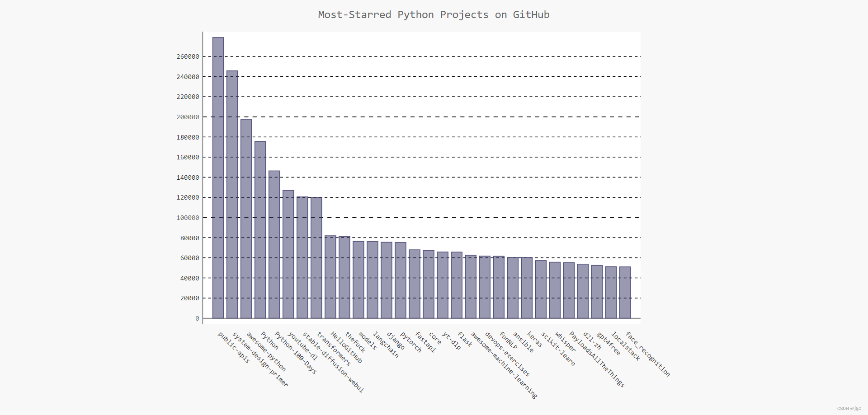868x415 pixels.
Task: Click the 100000 y-axis label
Action: (x=188, y=218)
